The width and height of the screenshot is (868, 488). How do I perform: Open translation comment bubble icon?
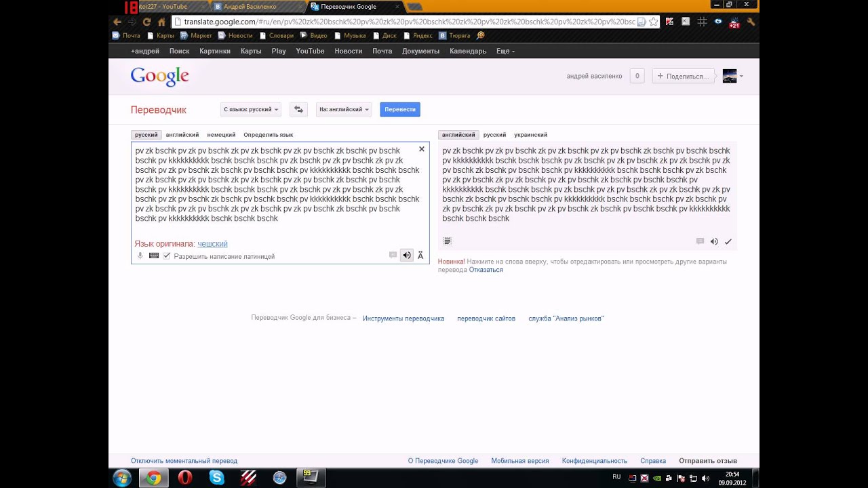tap(701, 241)
